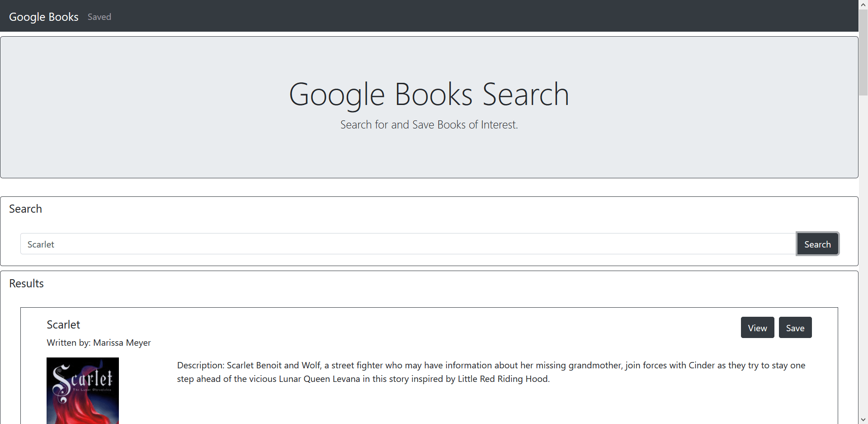The height and width of the screenshot is (424, 868).
Task: Click the Scarlet book title text
Action: [x=63, y=324]
